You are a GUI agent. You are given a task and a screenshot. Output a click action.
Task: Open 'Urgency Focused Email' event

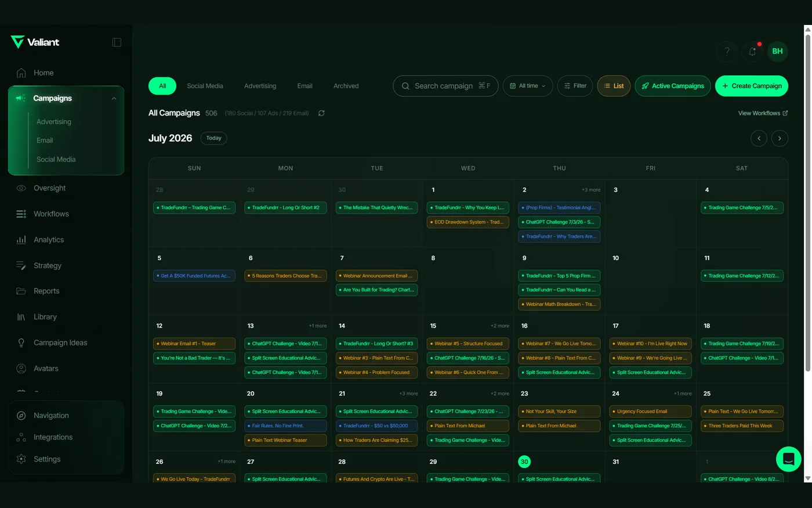(651, 411)
